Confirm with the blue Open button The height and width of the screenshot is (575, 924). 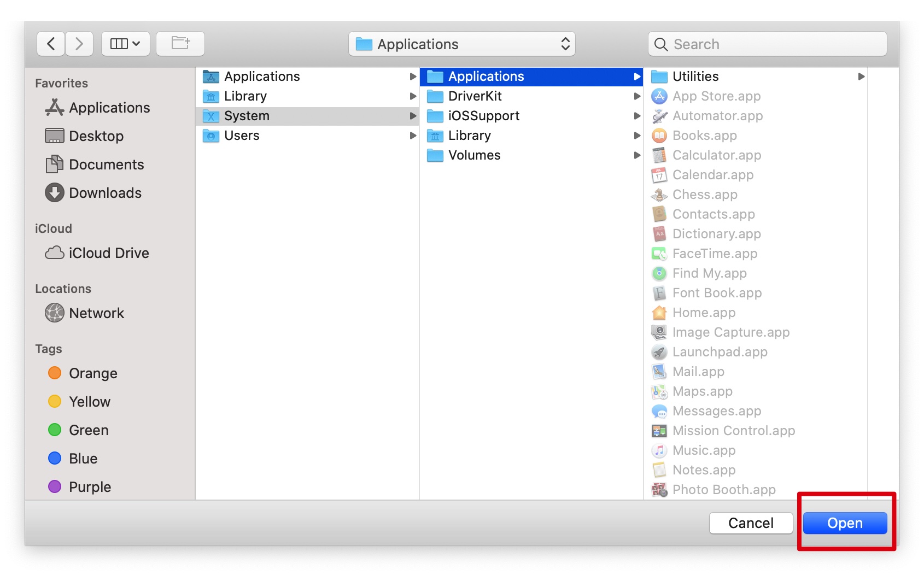[845, 523]
